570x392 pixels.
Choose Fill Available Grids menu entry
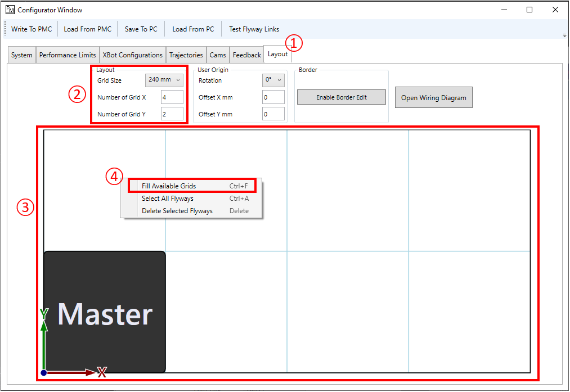(x=169, y=186)
